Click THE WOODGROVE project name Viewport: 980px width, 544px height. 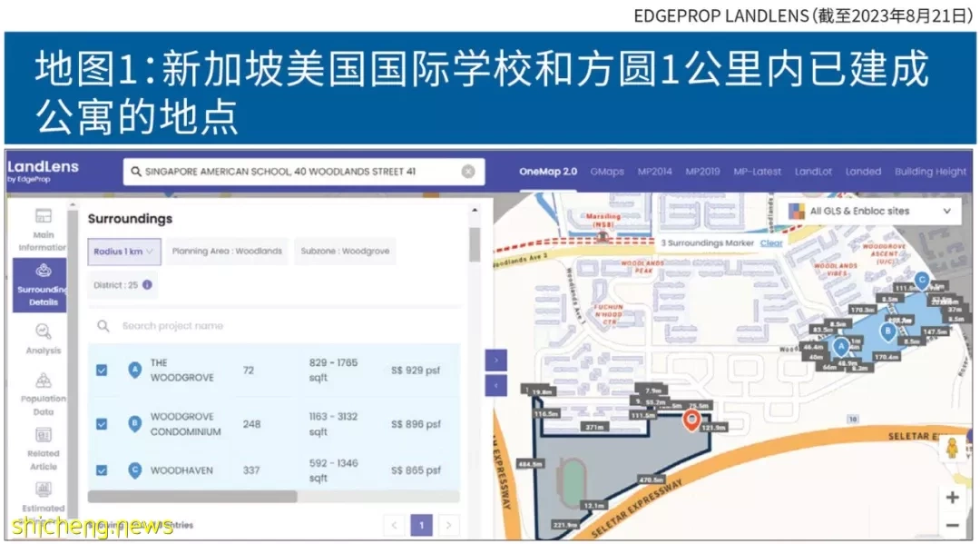coord(181,371)
